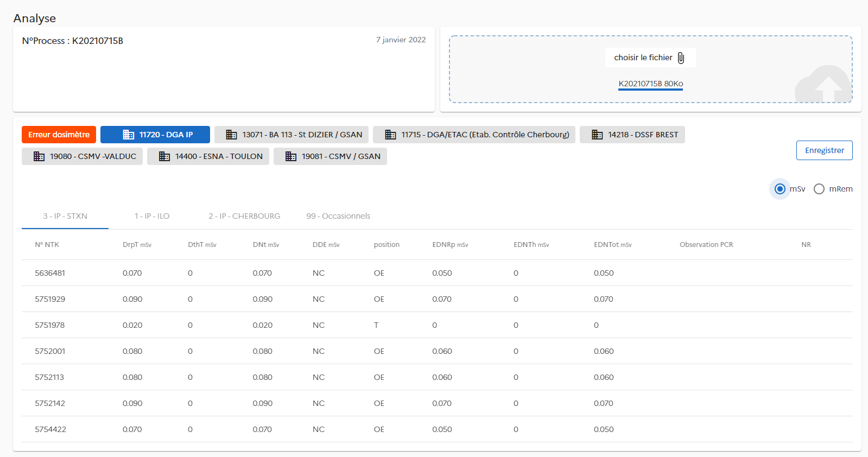Select the 14218 - DSSF BREST chip

click(x=632, y=135)
